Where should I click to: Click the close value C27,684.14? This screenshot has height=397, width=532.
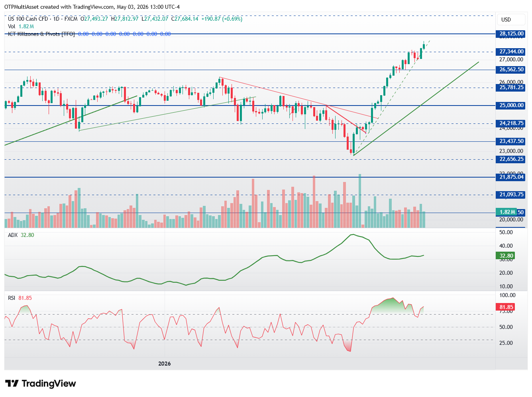coord(185,19)
